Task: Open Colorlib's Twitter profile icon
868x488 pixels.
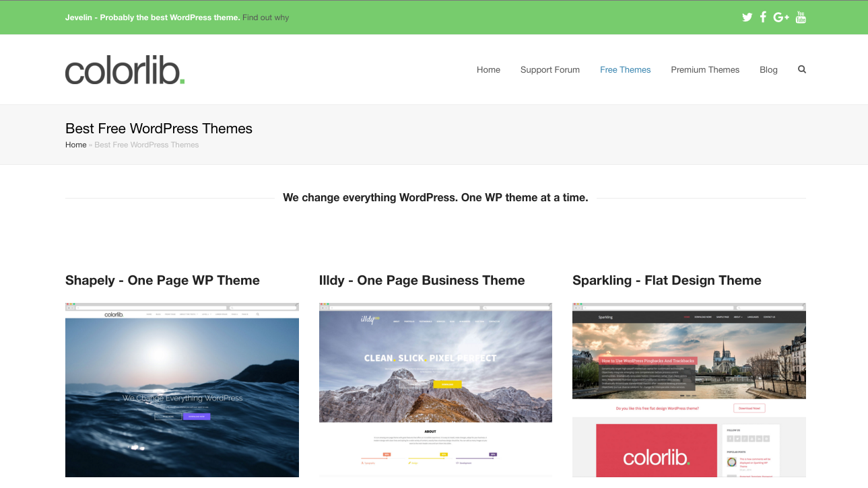Action: (747, 18)
